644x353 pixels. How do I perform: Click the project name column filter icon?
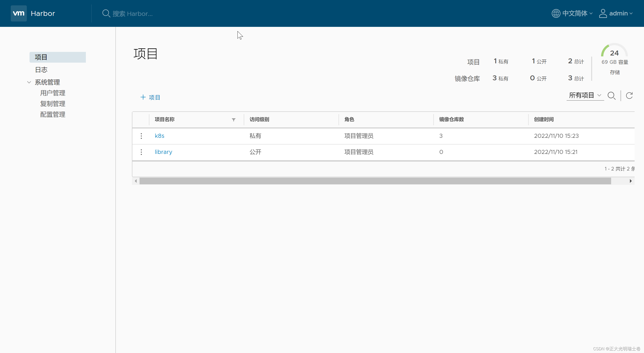(233, 120)
